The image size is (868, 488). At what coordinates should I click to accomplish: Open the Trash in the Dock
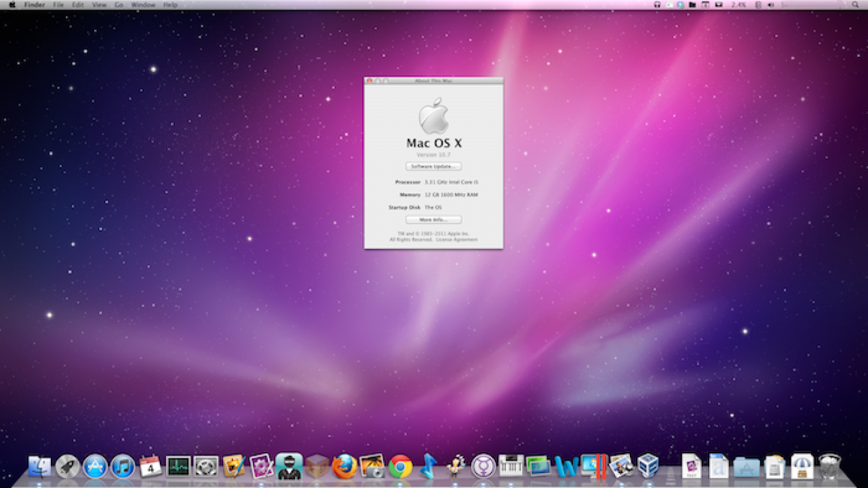coord(830,466)
